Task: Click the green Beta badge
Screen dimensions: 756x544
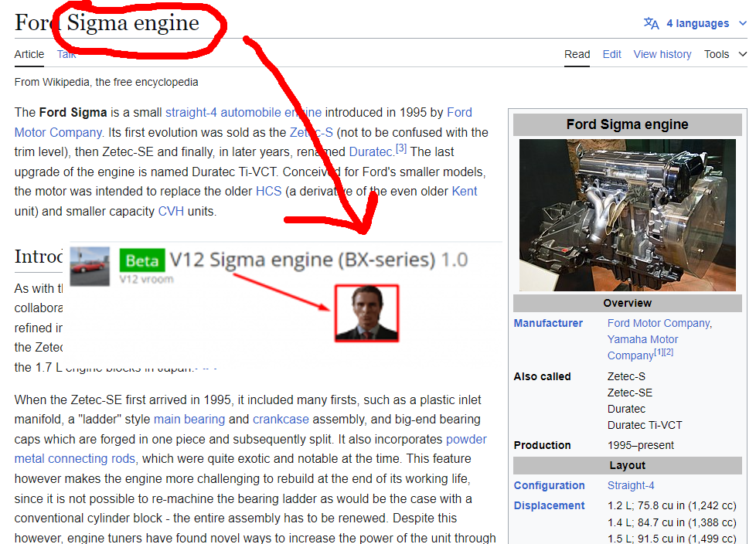Action: click(142, 260)
